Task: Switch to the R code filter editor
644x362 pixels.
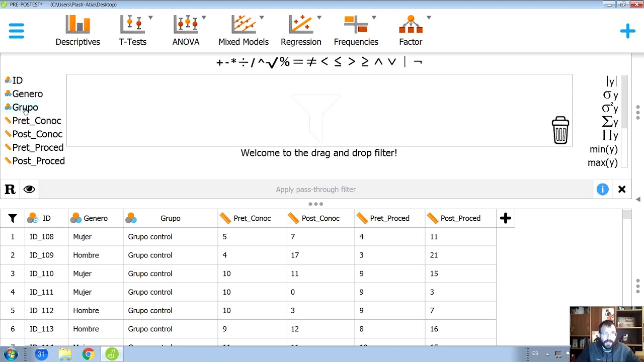Action: click(x=10, y=190)
